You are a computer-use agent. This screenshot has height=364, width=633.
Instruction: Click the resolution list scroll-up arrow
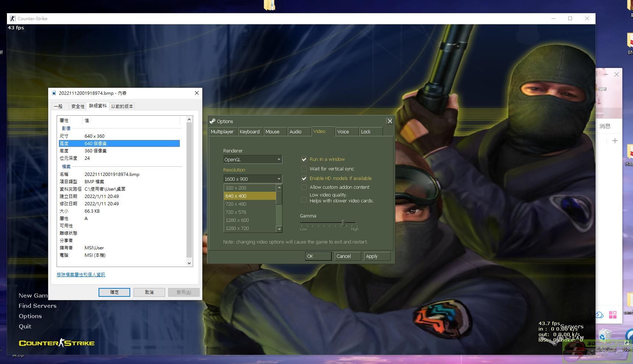click(x=279, y=187)
